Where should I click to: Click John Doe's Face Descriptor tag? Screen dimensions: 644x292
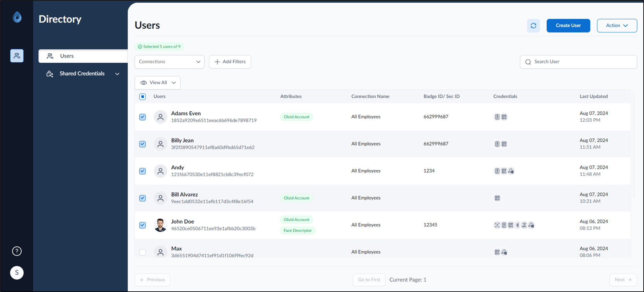[x=298, y=231]
